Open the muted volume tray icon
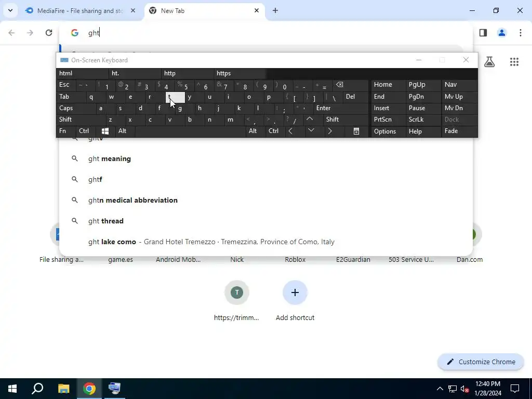Image resolution: width=532 pixels, height=399 pixels. [465, 389]
